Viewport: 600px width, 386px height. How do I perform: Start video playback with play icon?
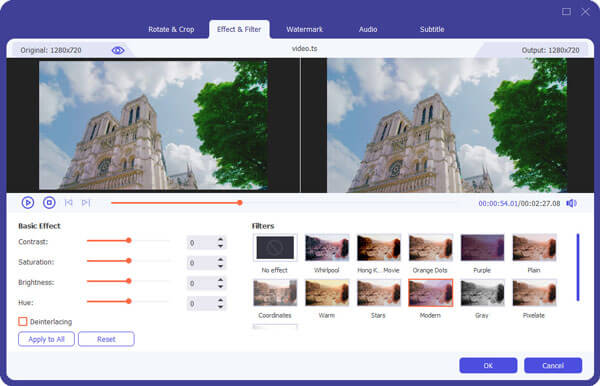[28, 202]
